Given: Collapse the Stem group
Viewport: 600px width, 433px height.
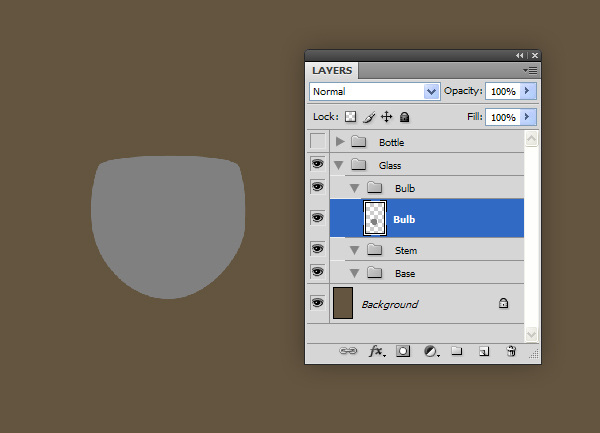Looking at the screenshot, I should [355, 251].
